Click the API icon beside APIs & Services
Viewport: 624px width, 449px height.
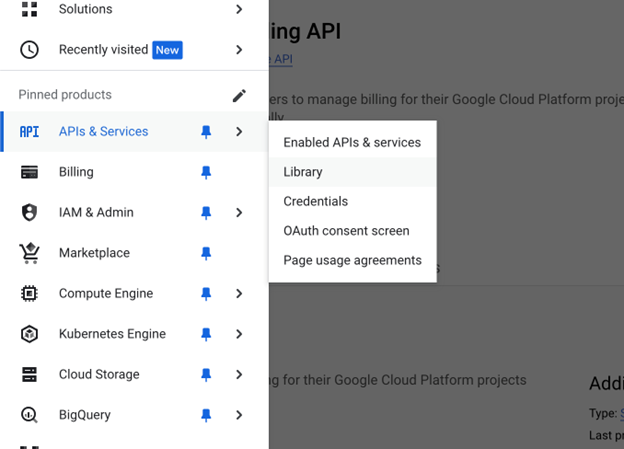coord(29,132)
